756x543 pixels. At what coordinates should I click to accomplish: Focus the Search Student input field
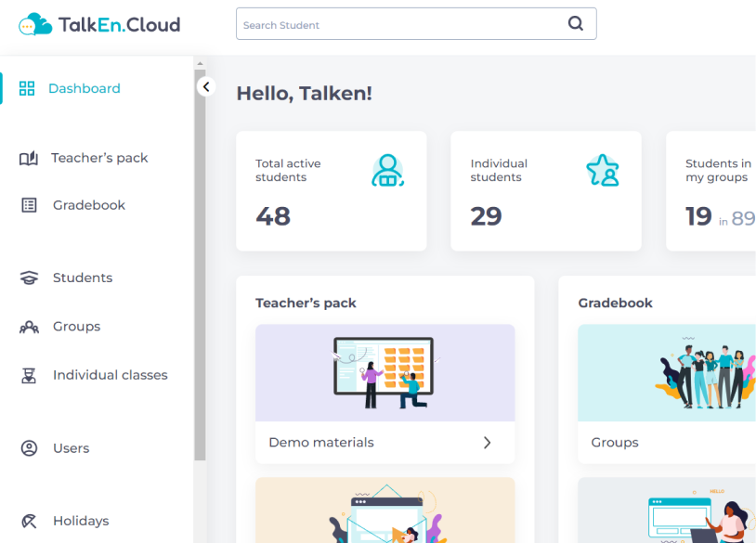(x=399, y=25)
